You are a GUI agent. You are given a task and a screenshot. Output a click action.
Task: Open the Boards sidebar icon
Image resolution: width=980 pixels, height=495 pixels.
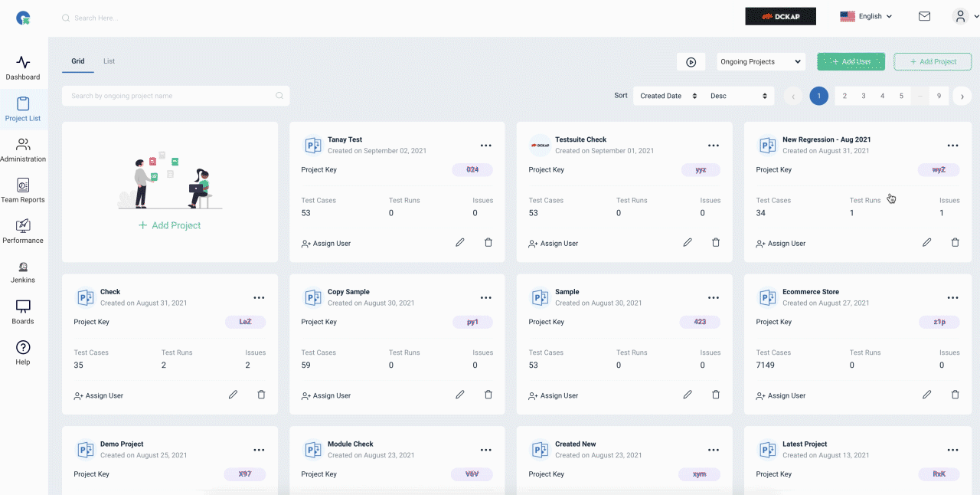click(23, 312)
